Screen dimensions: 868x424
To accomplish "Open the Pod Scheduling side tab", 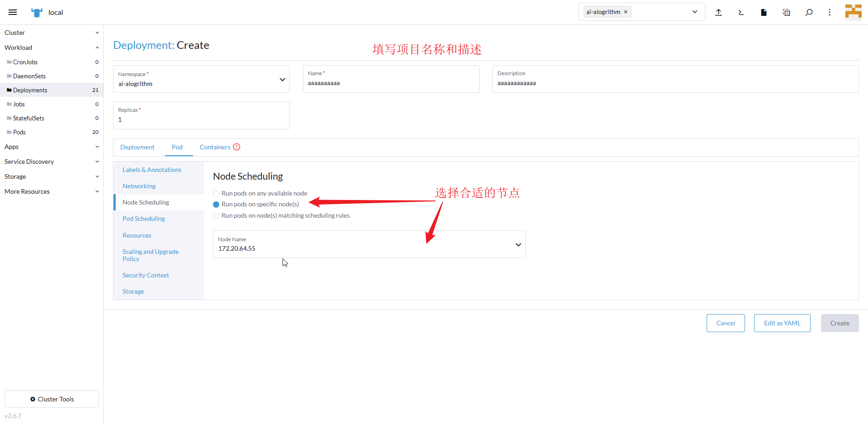I will [159, 219].
